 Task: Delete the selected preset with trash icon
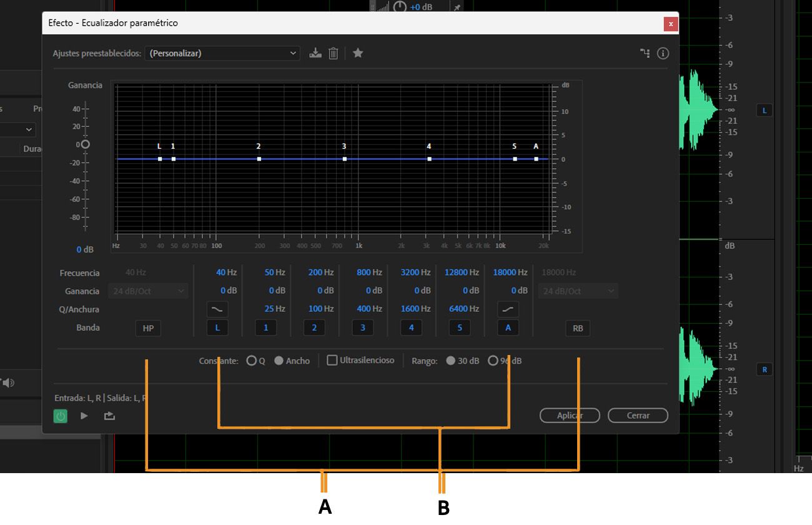pos(334,53)
